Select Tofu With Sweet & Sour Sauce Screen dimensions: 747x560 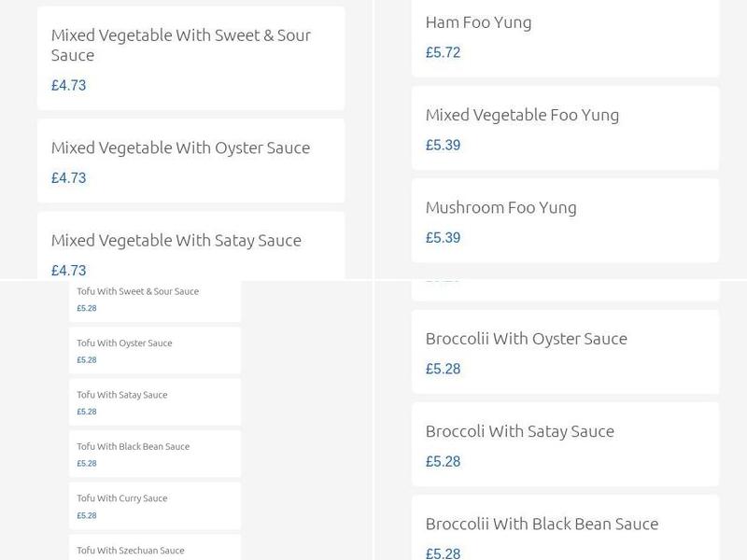tap(136, 291)
